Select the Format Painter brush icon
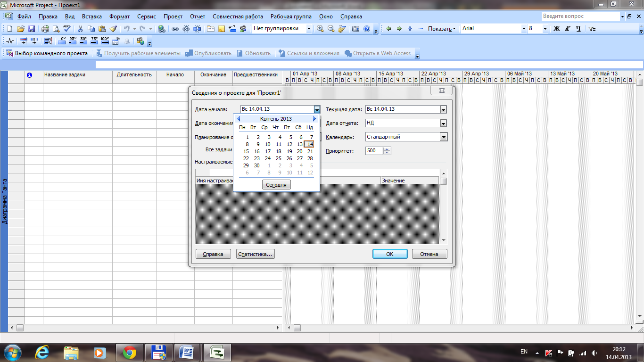 click(113, 29)
